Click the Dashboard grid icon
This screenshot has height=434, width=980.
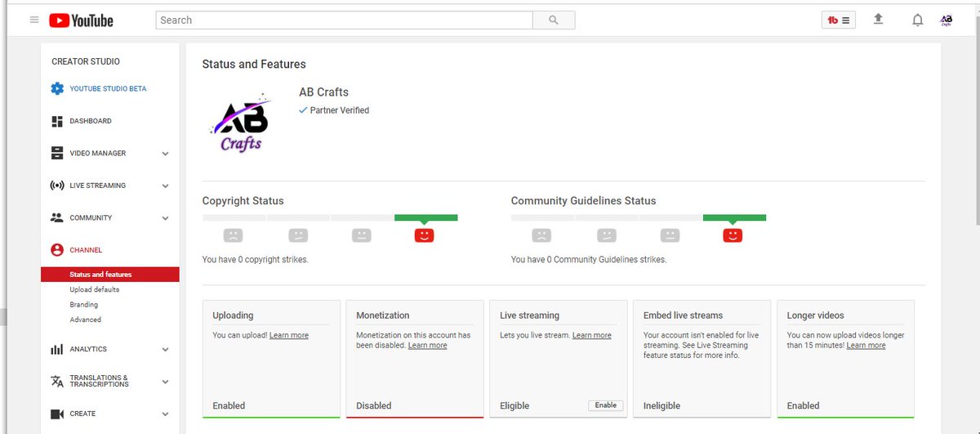(57, 121)
